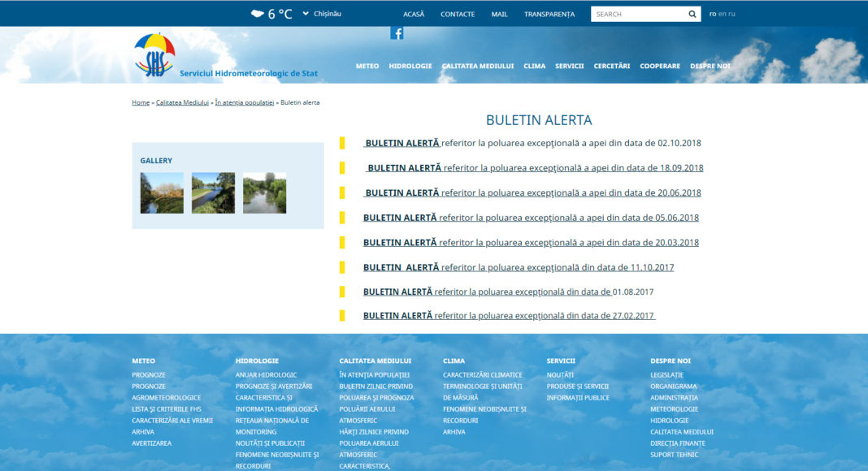868x471 pixels.
Task: Select the ro language option
Action: [713, 14]
